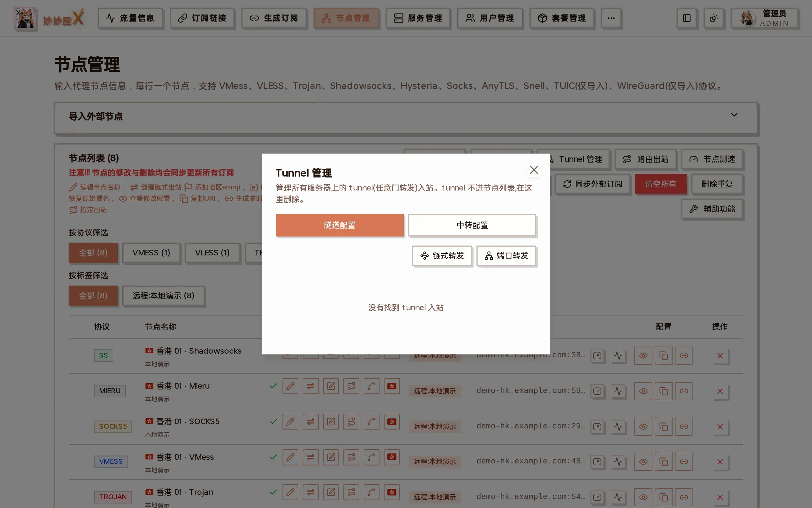Switch to the 隧道配置 tab
The image size is (812, 508).
click(339, 225)
